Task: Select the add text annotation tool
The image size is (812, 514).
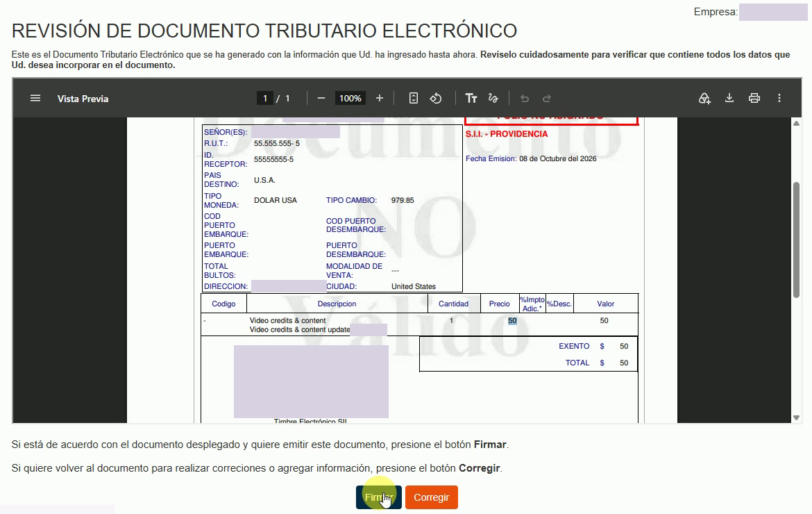Action: pyautogui.click(x=471, y=99)
